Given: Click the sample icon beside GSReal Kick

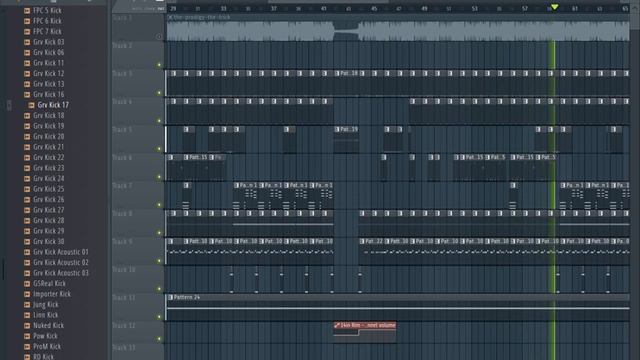Looking at the screenshot, I should pyautogui.click(x=27, y=283).
